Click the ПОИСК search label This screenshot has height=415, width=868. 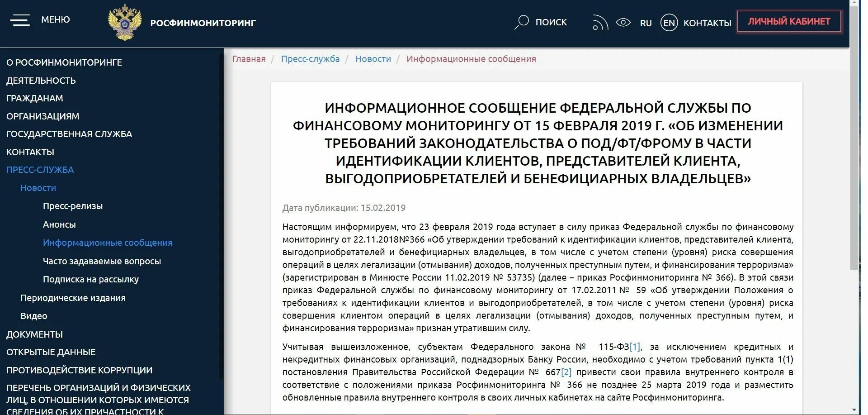pyautogui.click(x=551, y=22)
